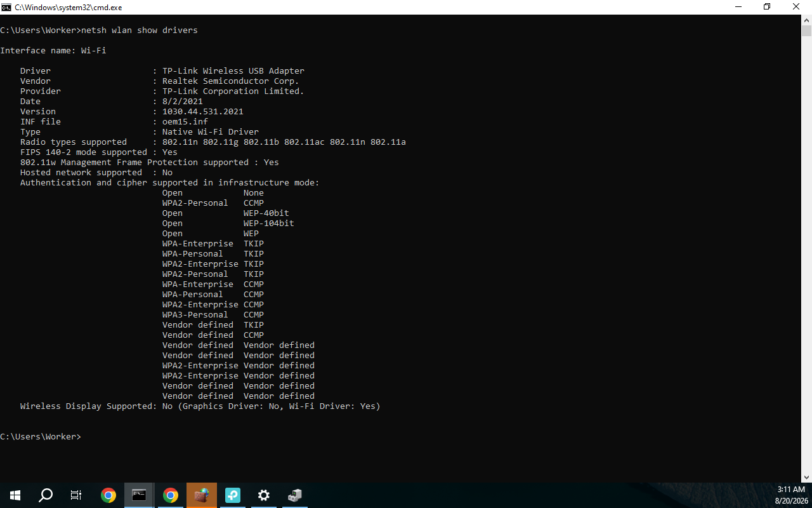Open Settings gear in the taskbar

coord(264,495)
